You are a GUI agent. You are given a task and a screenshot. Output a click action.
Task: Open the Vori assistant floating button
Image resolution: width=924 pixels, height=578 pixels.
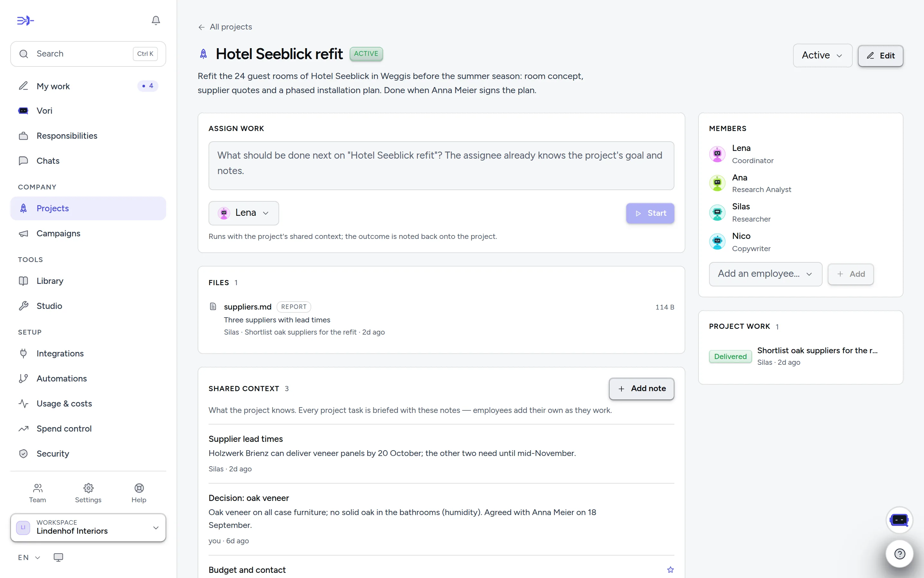click(x=899, y=520)
